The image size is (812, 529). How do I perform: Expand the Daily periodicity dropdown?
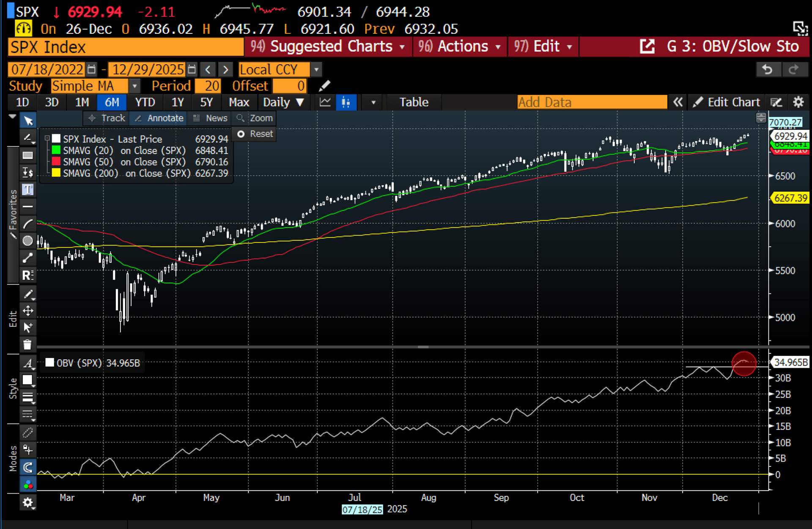point(283,102)
